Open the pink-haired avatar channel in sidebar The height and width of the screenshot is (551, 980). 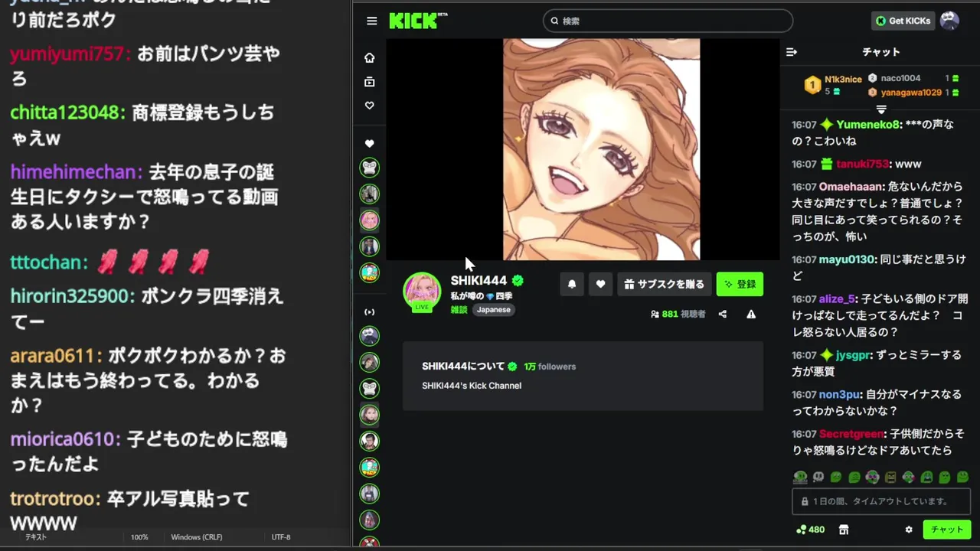point(370,220)
